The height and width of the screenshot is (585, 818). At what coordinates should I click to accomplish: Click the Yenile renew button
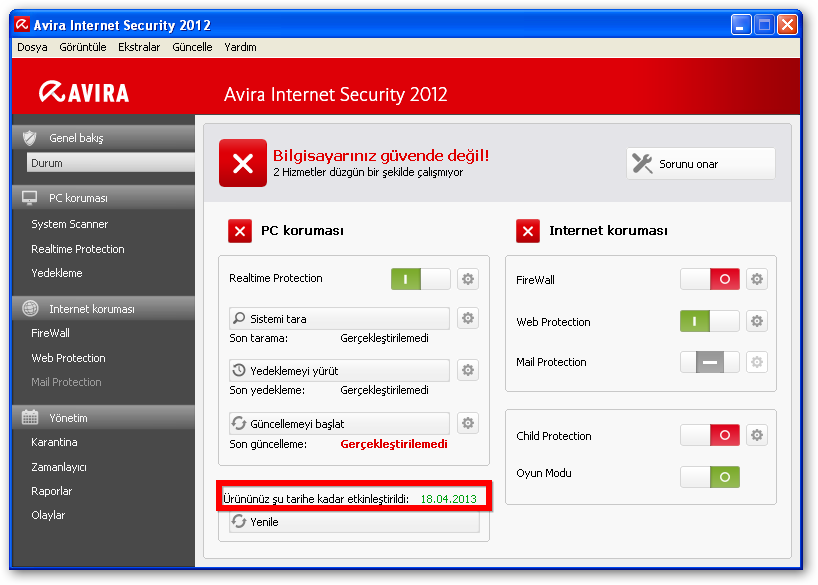tap(354, 521)
